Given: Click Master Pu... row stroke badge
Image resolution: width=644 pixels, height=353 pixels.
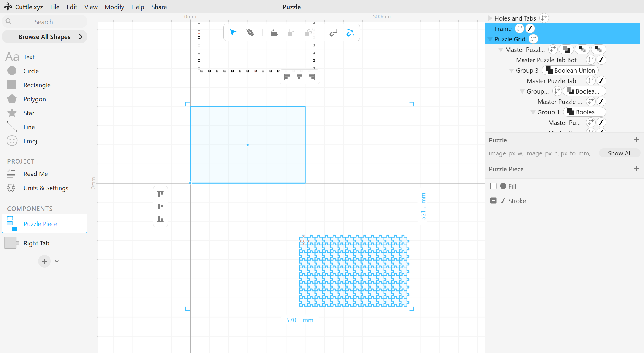Looking at the screenshot, I should [x=601, y=122].
